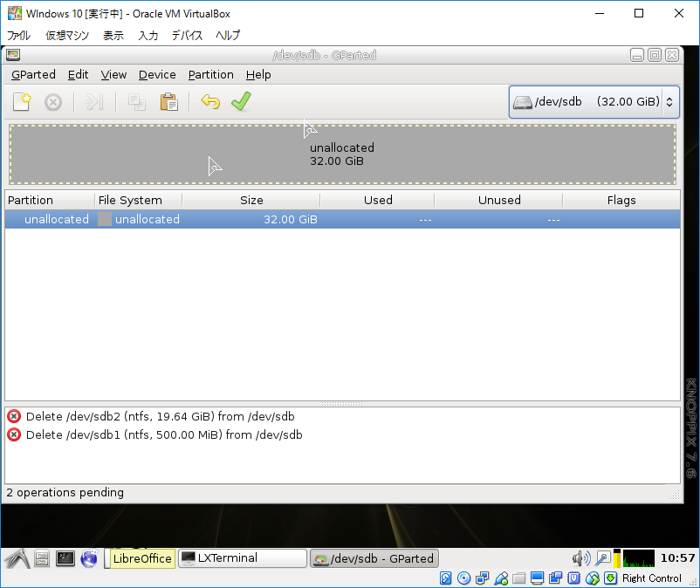
Task: Open VirtualBox 表示 menu
Action: click(113, 35)
